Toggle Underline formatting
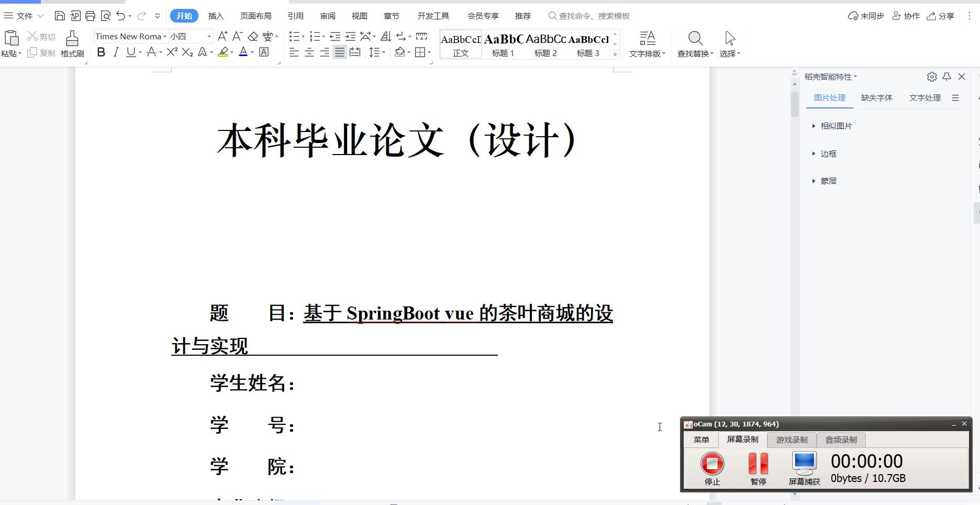The height and width of the screenshot is (505, 980). (131, 52)
